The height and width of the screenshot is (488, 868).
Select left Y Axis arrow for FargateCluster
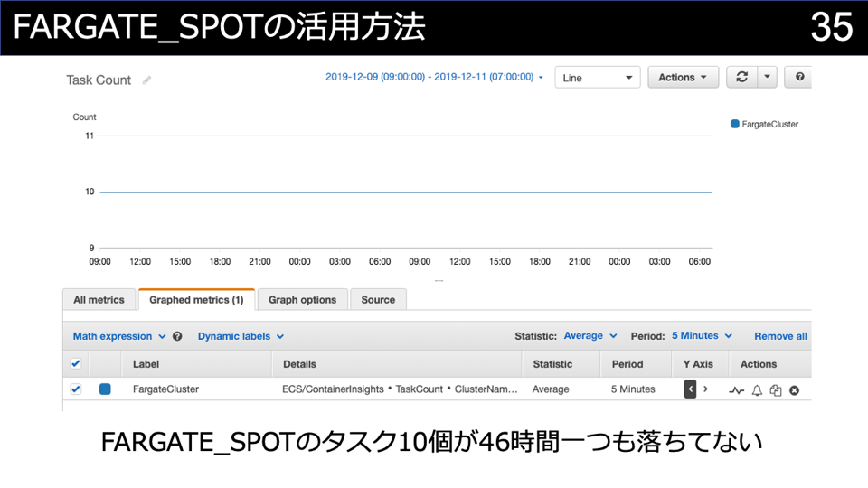[x=691, y=389]
